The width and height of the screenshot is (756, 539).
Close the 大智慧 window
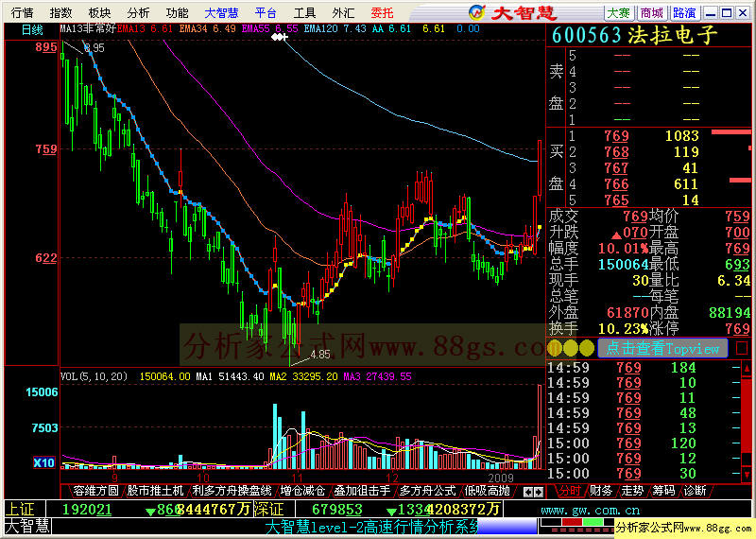744,13
